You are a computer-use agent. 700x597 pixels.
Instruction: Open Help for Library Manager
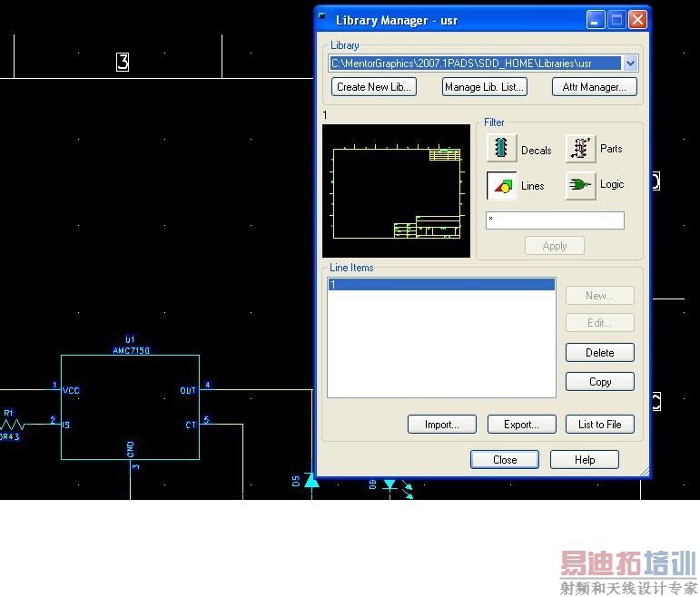pyautogui.click(x=585, y=460)
